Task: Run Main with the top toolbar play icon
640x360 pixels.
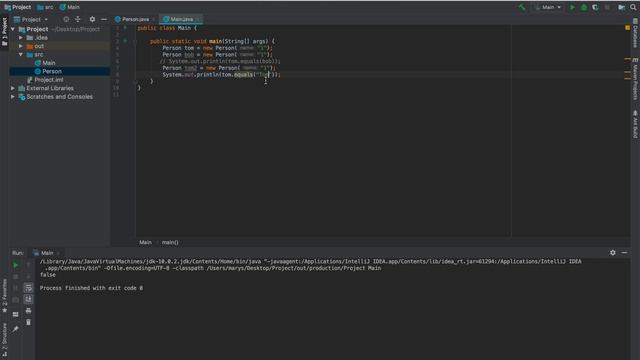Action: 572,7
